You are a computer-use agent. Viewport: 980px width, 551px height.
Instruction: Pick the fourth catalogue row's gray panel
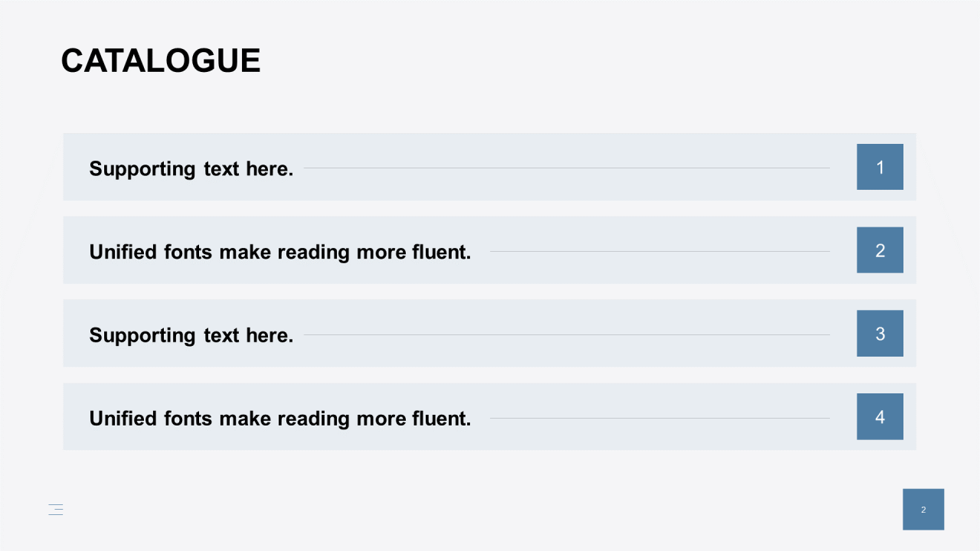pos(489,417)
